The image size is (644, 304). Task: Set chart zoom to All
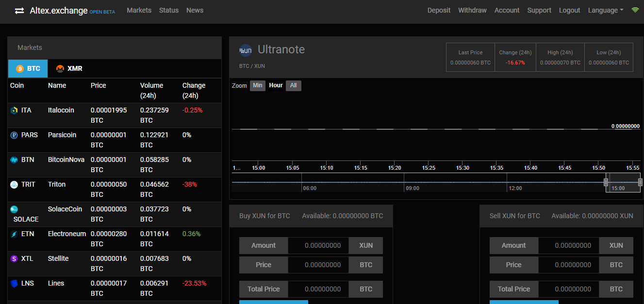click(x=293, y=86)
